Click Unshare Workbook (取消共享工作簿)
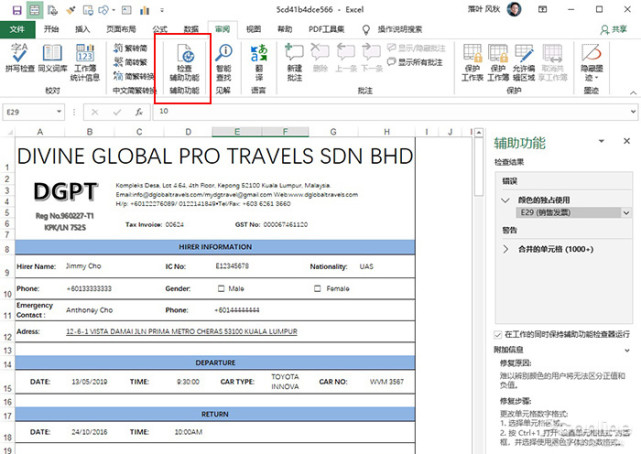The height and width of the screenshot is (454, 641). click(x=552, y=62)
